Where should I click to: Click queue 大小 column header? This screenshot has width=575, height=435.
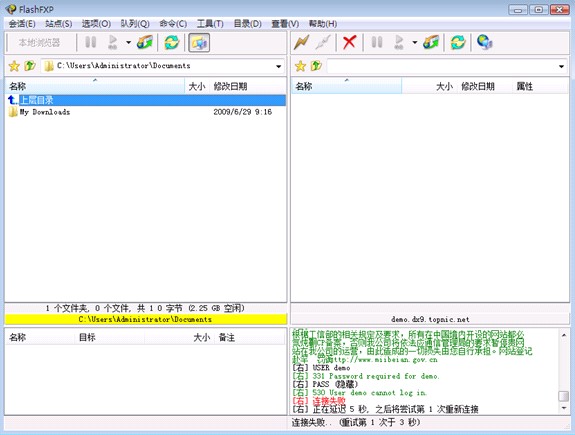[x=179, y=337]
